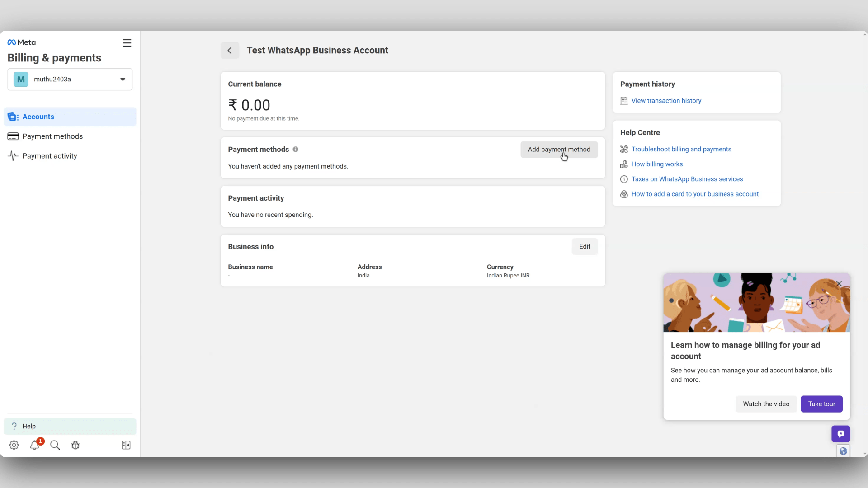Switch to the Payment activity section
Image resolution: width=868 pixels, height=488 pixels.
[48, 156]
